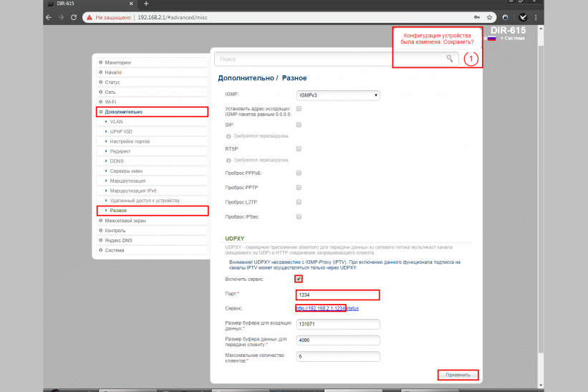
Task: Click the 'Не защищено' security warning icon
Action: [x=88, y=16]
